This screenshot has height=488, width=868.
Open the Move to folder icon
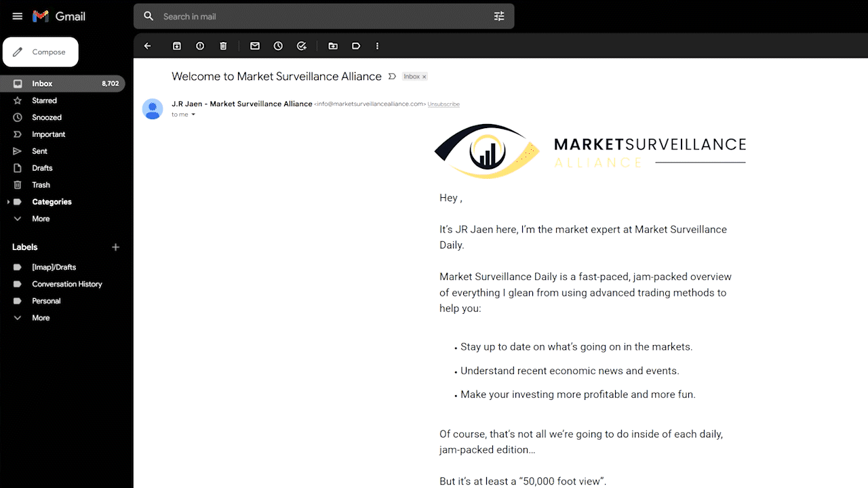point(333,46)
